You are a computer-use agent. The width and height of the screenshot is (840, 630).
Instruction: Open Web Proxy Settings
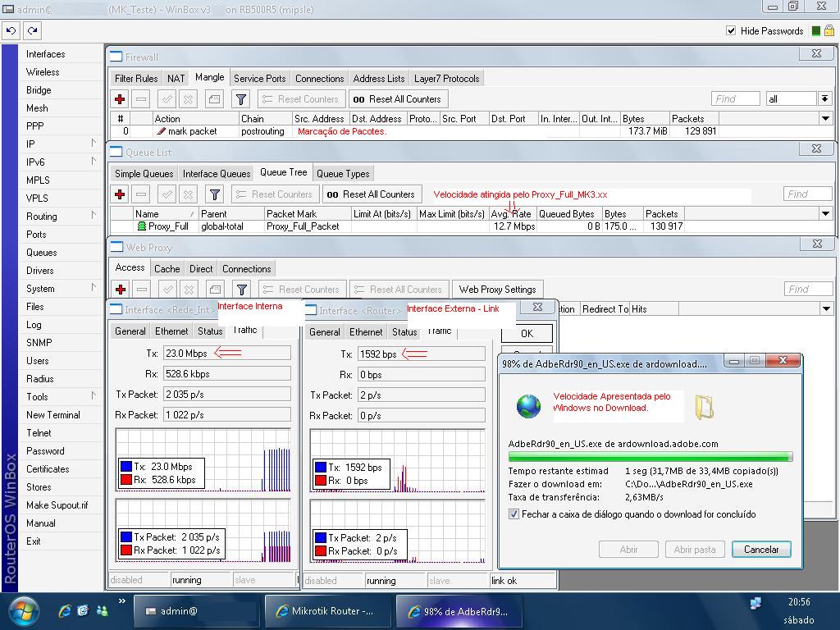pyautogui.click(x=497, y=290)
